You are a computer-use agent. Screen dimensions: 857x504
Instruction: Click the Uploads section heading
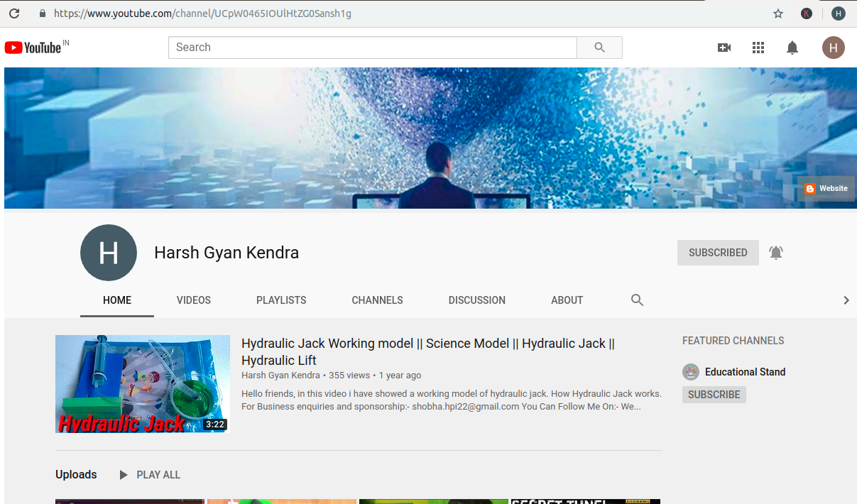(76, 475)
